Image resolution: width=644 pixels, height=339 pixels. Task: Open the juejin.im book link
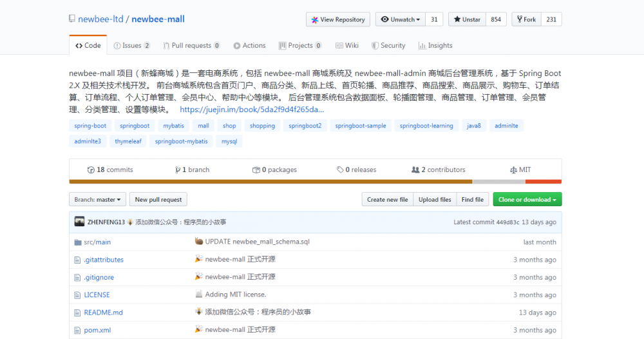tap(252, 110)
